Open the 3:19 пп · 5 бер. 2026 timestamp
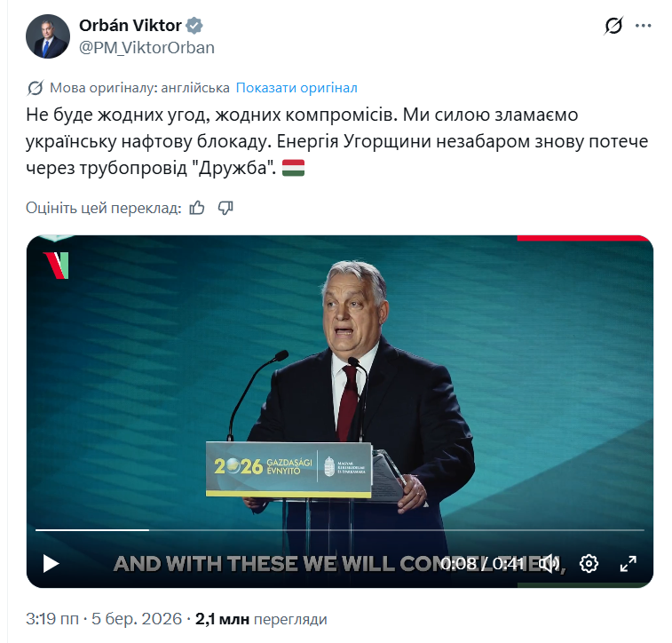 tap(104, 619)
